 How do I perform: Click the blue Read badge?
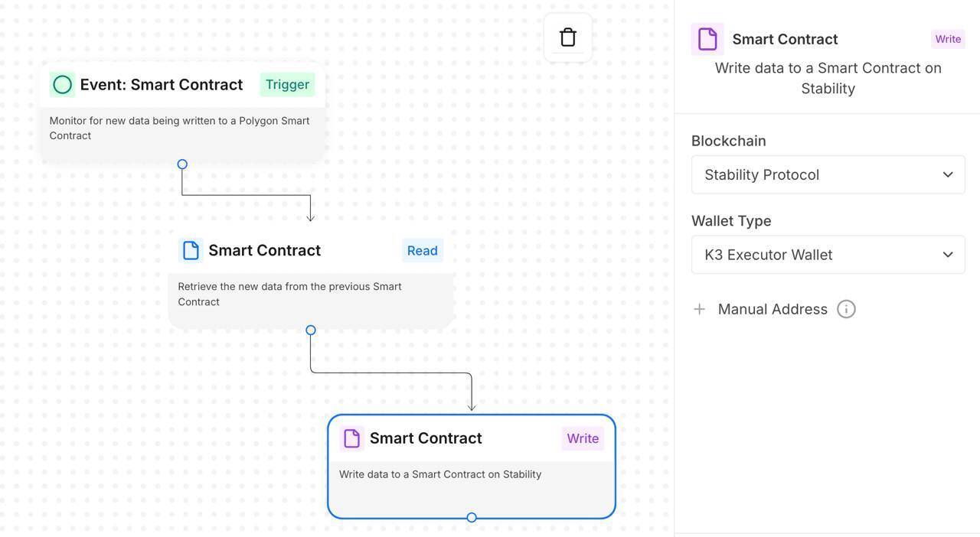(423, 250)
